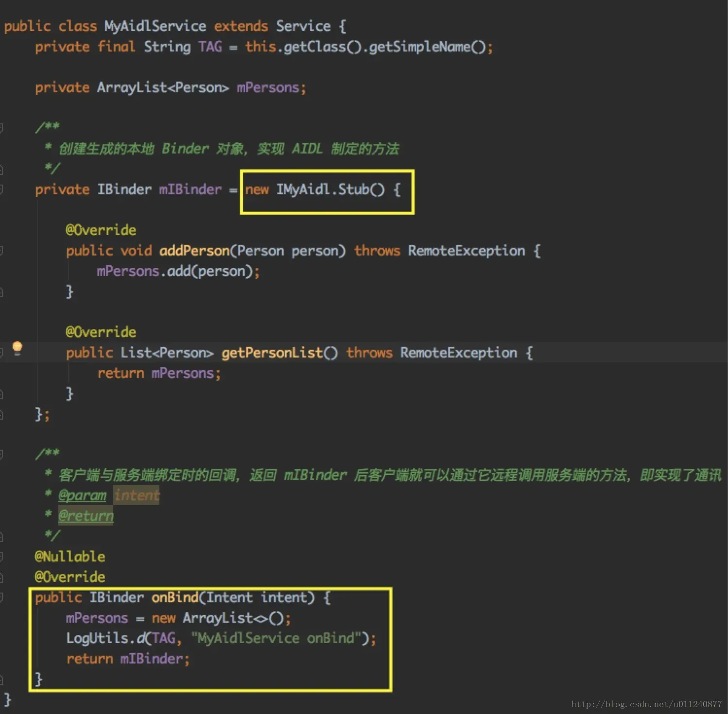Click the String type before TAG
This screenshot has width=728, height=714.
pyautogui.click(x=167, y=47)
